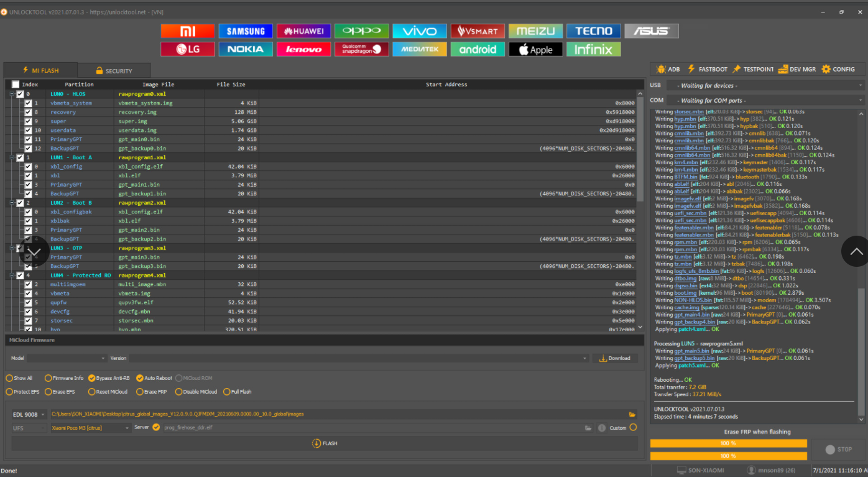Viewport: 868px width, 477px height.
Task: Select the vivo brand icon
Action: tap(420, 31)
